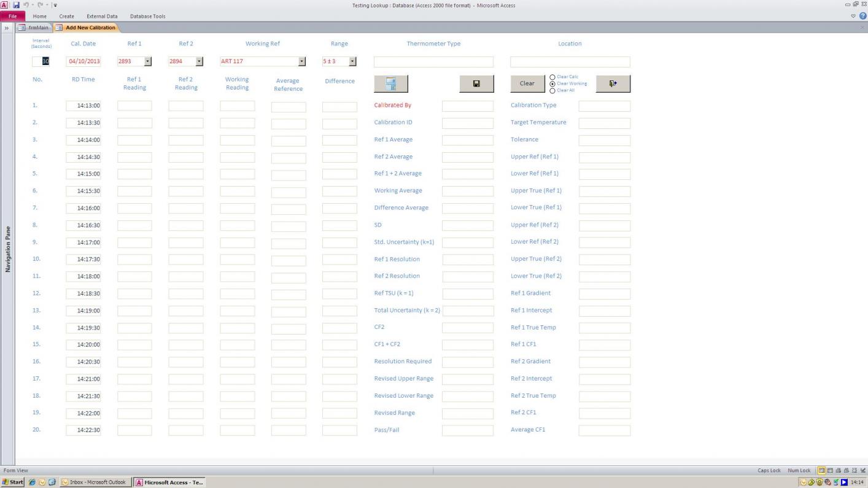Screen dimensions: 868x488
Task: Click the Revised Range field
Action: [x=468, y=413]
